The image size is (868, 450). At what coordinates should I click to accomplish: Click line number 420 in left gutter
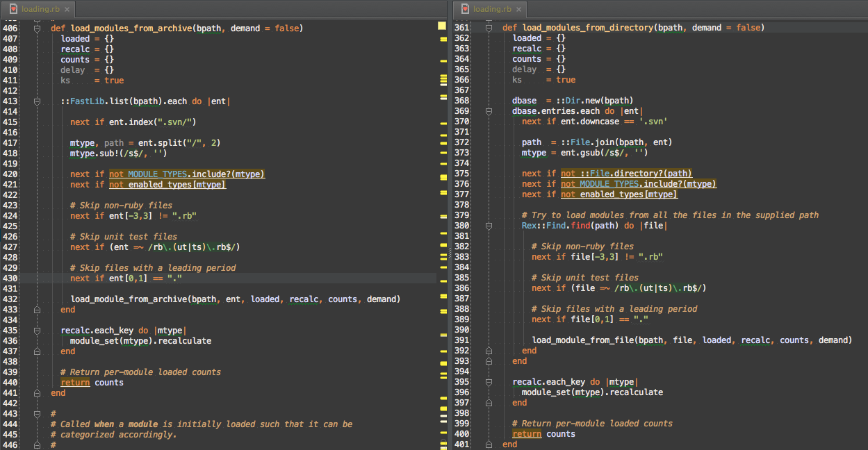coord(10,174)
